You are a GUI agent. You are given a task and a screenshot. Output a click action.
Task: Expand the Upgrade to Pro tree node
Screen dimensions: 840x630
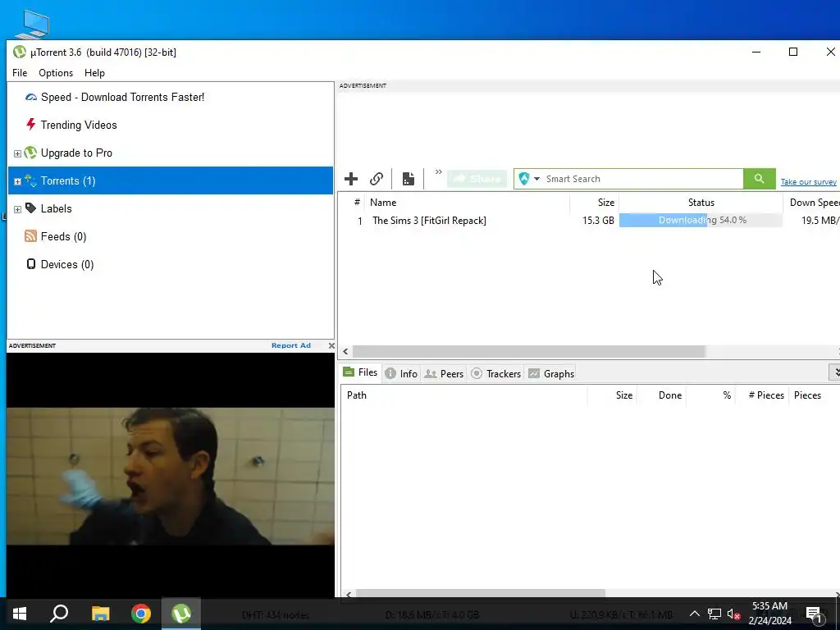(x=17, y=153)
